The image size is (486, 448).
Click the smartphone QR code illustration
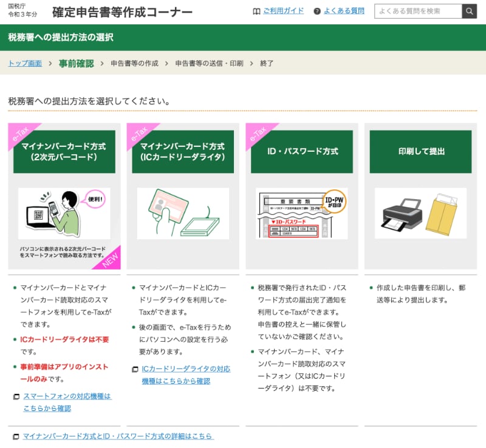[x=64, y=213]
